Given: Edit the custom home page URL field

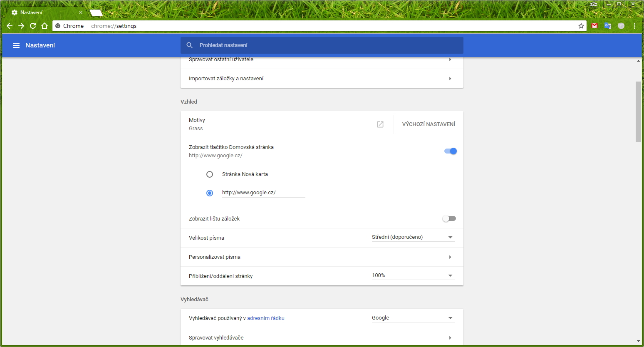Looking at the screenshot, I should pyautogui.click(x=263, y=193).
